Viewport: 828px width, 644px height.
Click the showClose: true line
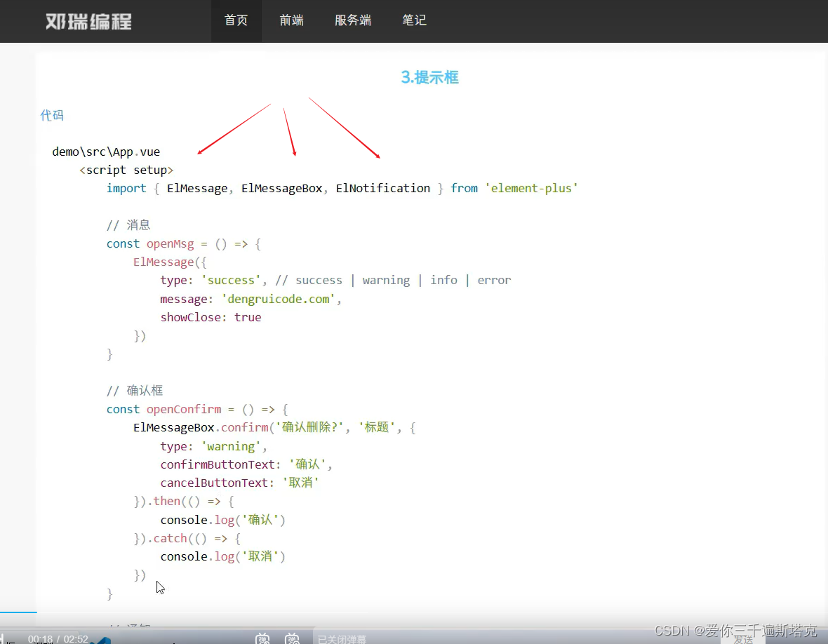tap(211, 317)
